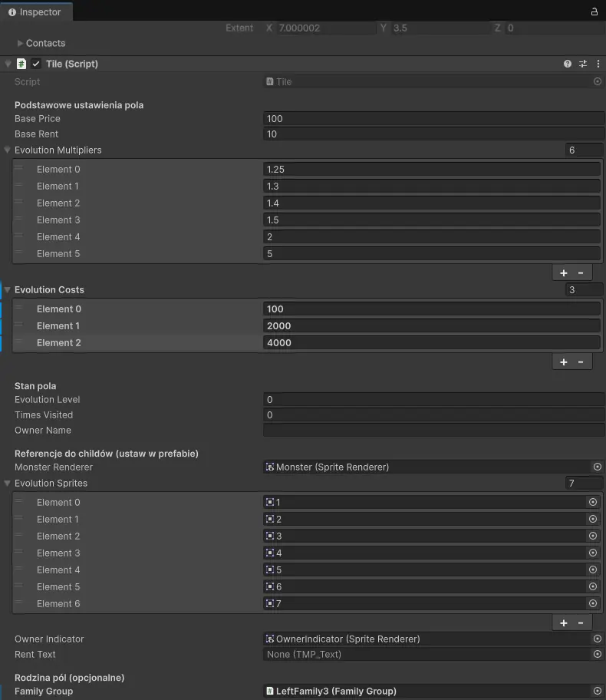Click sprite icon in Evolution Sprites Element 6 field
Image resolution: width=606 pixels, height=700 pixels.
(x=269, y=603)
